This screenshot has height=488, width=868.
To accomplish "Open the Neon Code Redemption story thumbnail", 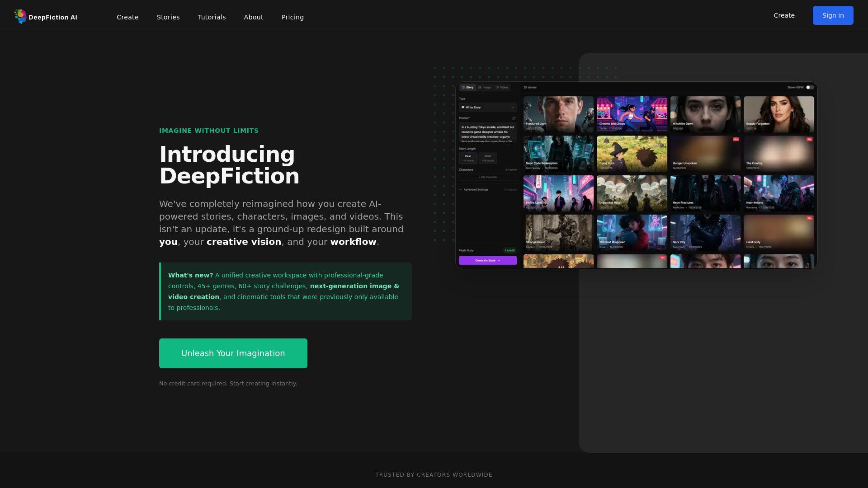I will (x=558, y=154).
